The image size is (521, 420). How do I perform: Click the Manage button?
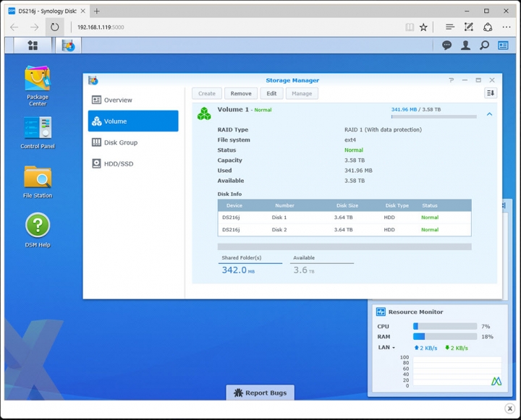[302, 94]
